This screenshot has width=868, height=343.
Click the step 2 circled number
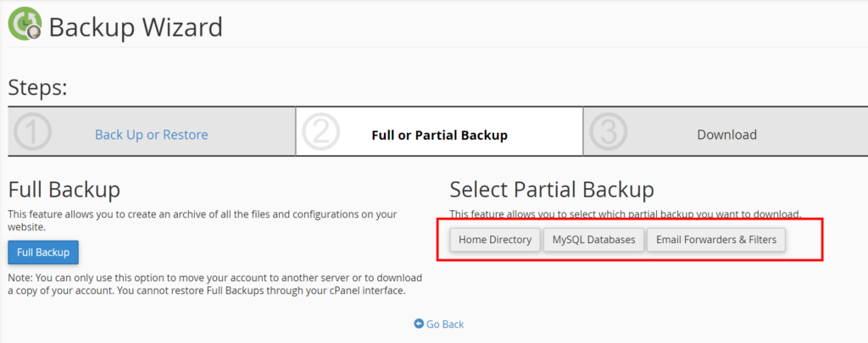[x=320, y=131]
